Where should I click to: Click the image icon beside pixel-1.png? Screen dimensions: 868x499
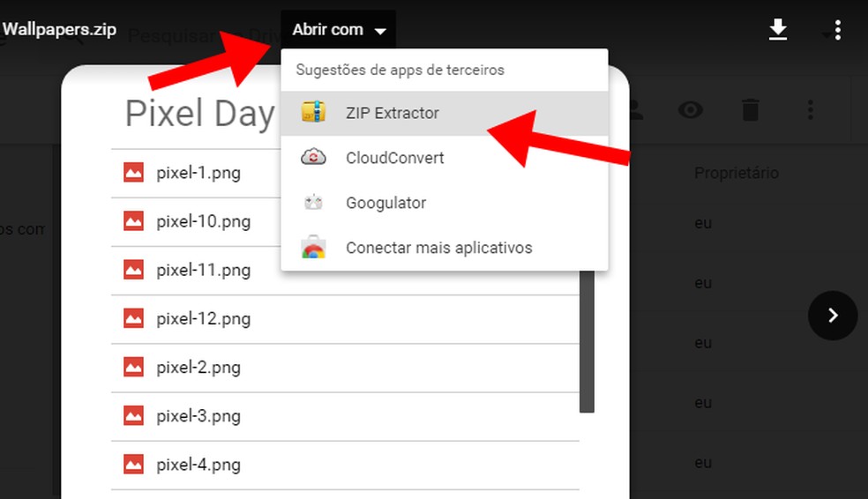133,173
